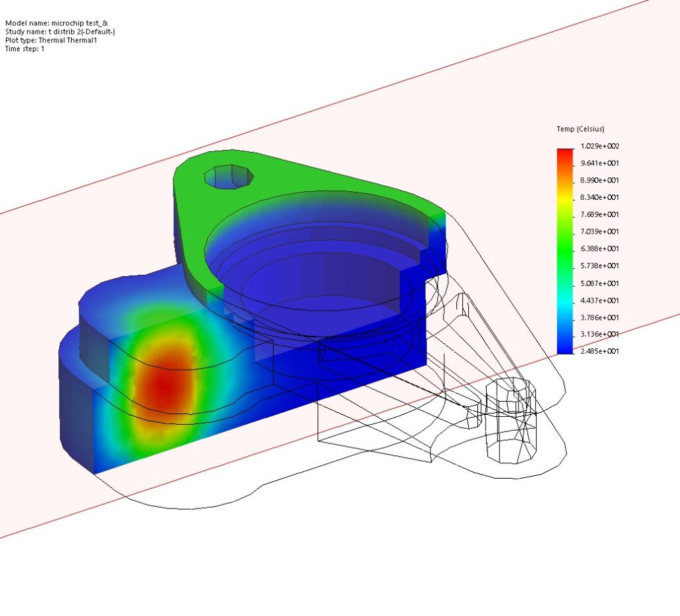Click the red hot spot on model
680x616 pixels.
[163, 384]
